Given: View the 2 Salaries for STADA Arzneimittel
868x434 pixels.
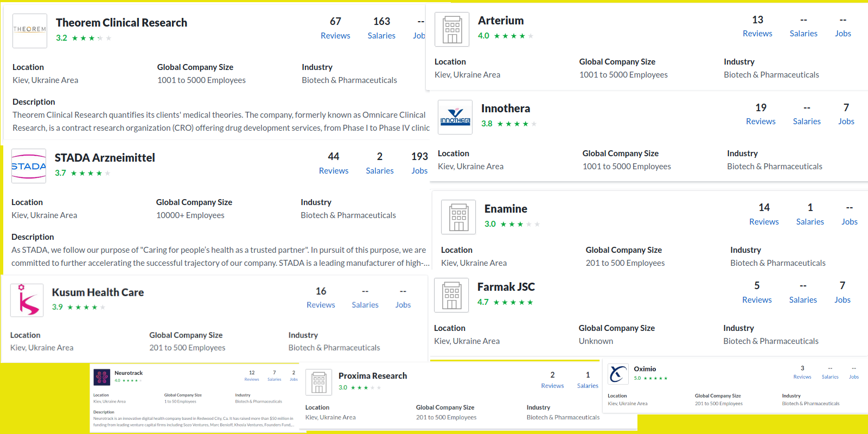Looking at the screenshot, I should pos(380,163).
